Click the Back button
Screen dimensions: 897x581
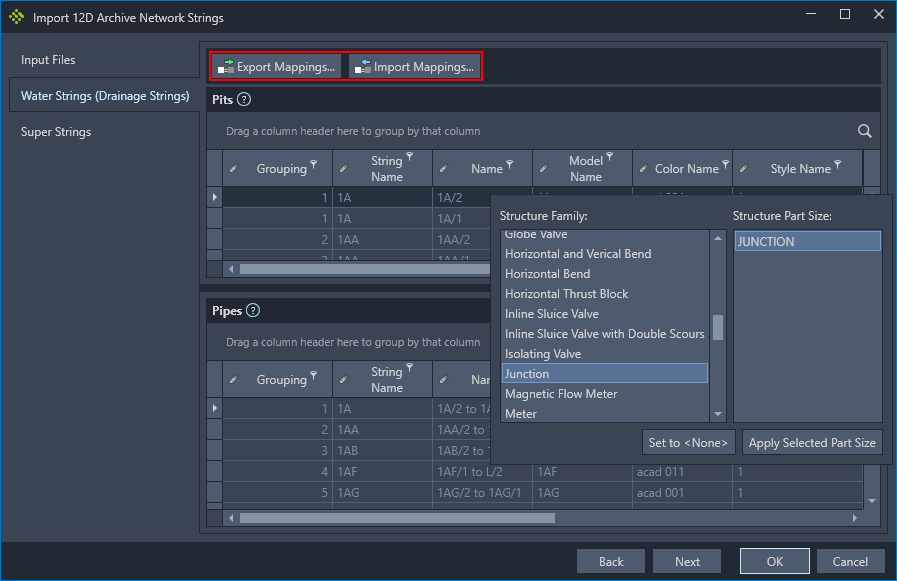point(611,562)
